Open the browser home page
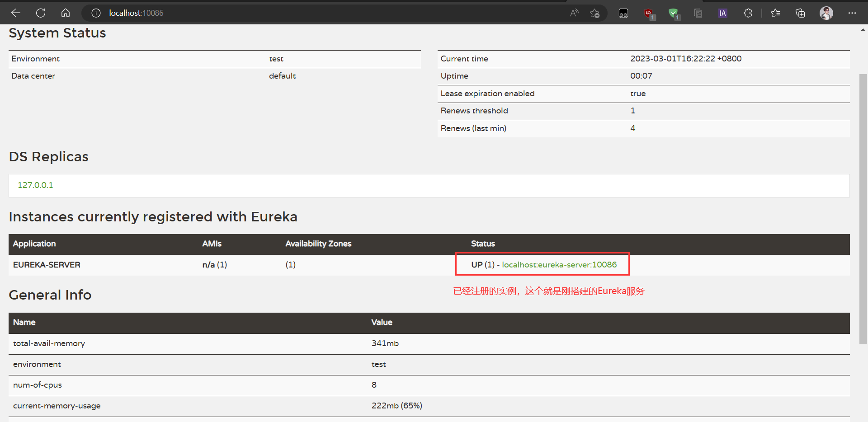The image size is (868, 422). click(66, 13)
